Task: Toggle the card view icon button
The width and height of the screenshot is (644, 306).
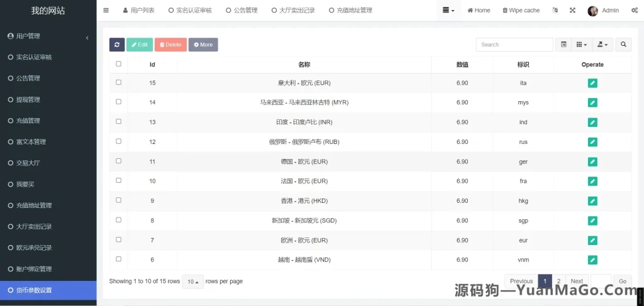Action: click(x=563, y=45)
